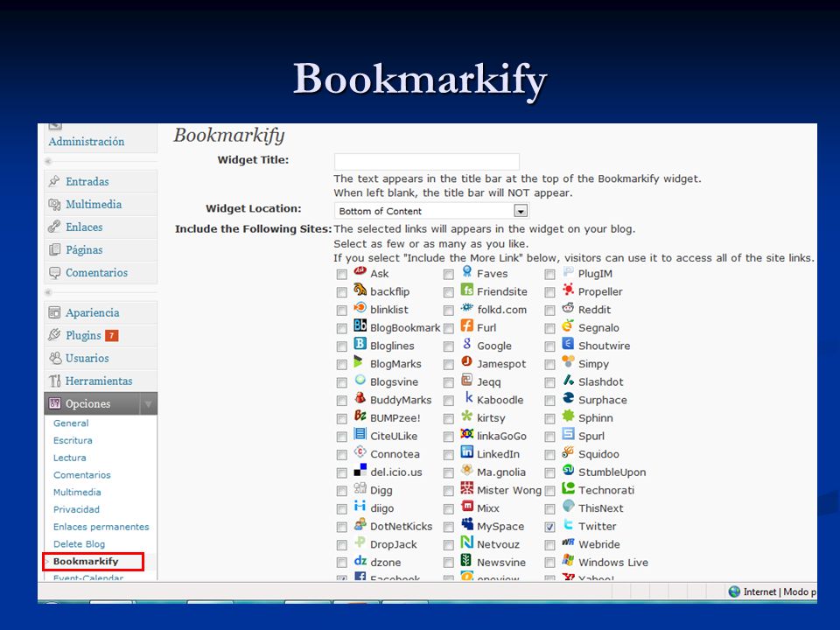Open the Plugins menu
840x630 pixels.
[83, 335]
